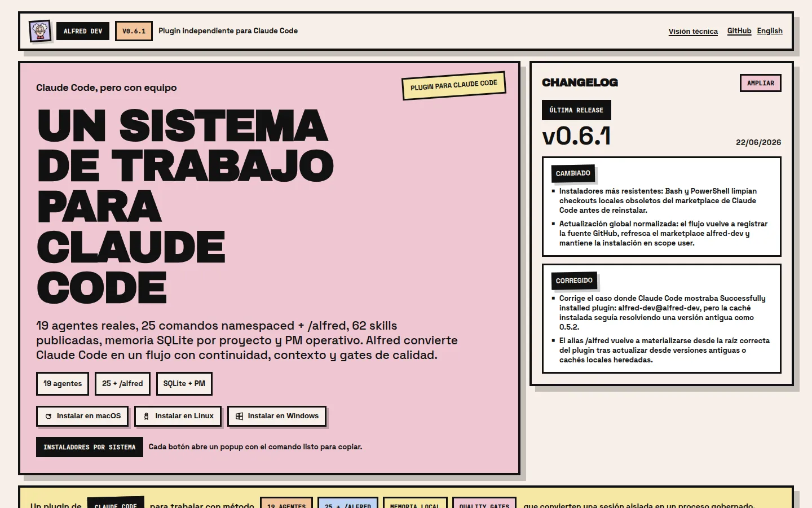Click the Linux penguin icon

146,416
